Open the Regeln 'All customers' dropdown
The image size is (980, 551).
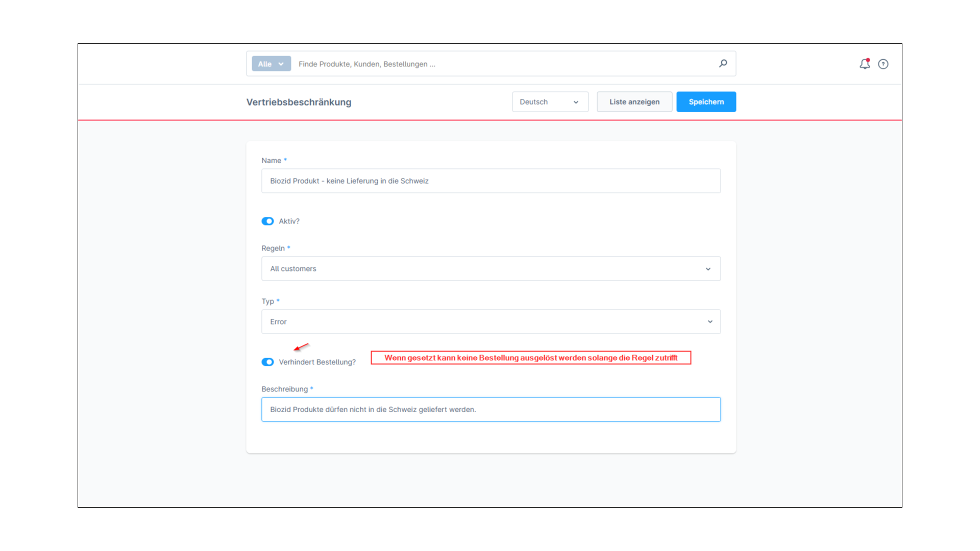491,269
